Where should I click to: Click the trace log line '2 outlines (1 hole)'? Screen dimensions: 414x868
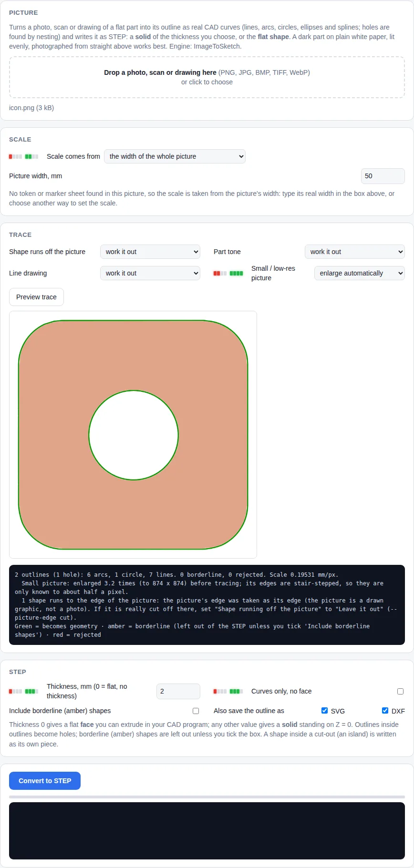176,575
